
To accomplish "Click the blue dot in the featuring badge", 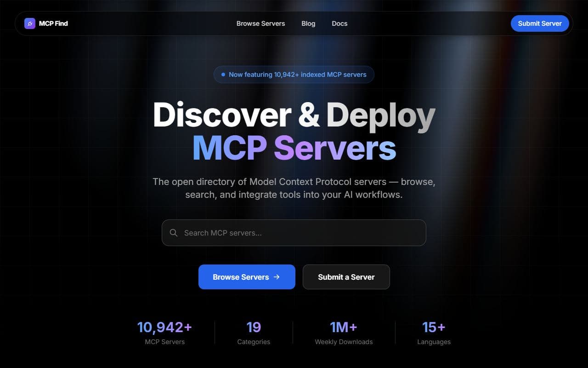I will click(223, 75).
